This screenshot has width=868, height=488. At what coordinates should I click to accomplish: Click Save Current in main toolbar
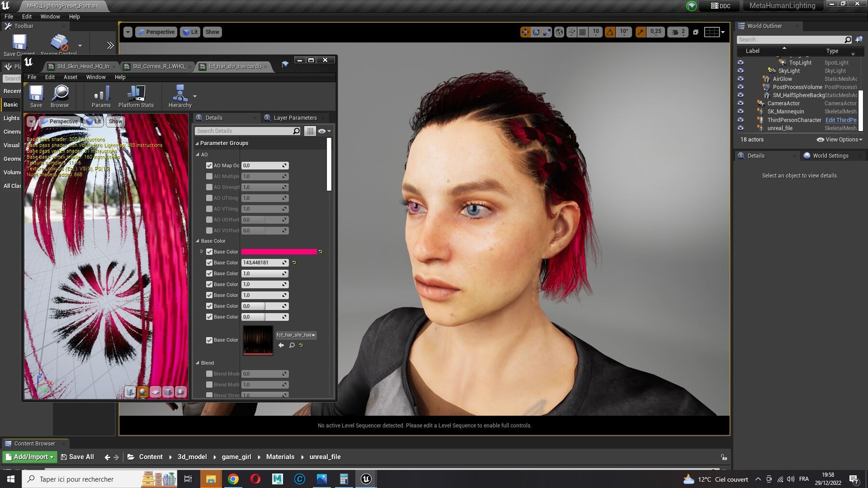click(x=19, y=45)
